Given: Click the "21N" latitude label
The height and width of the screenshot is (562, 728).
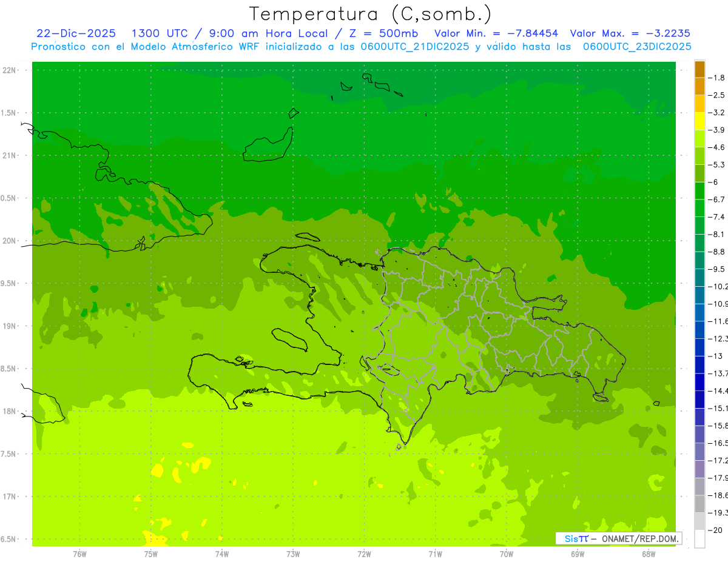Looking at the screenshot, I should pos(10,156).
